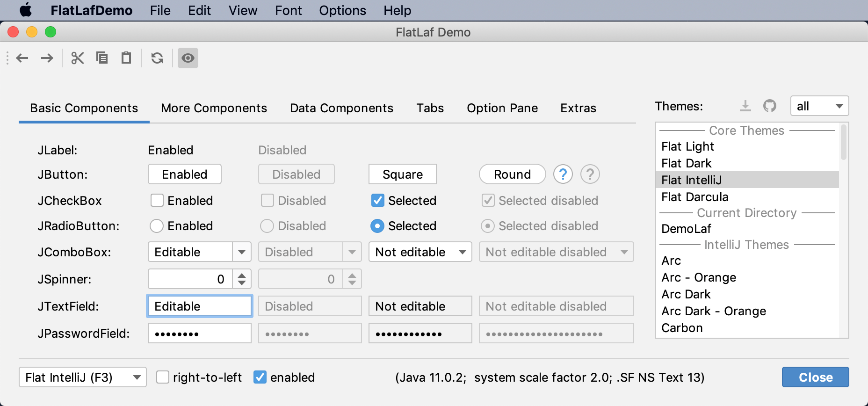Click the toolbar drag grip handle
Image resolution: width=868 pixels, height=406 pixels.
pyautogui.click(x=7, y=58)
